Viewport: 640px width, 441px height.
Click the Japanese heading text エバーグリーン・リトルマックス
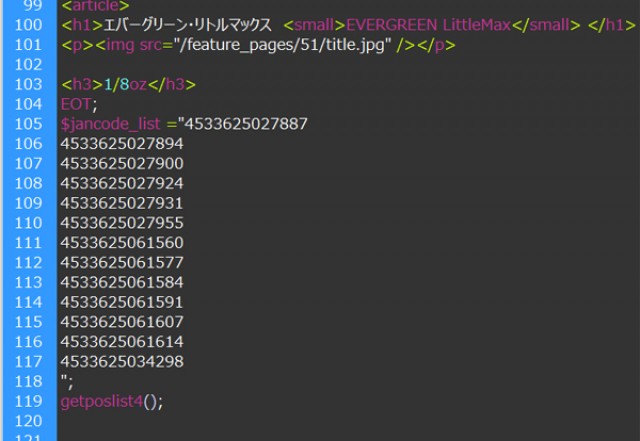coord(188,25)
